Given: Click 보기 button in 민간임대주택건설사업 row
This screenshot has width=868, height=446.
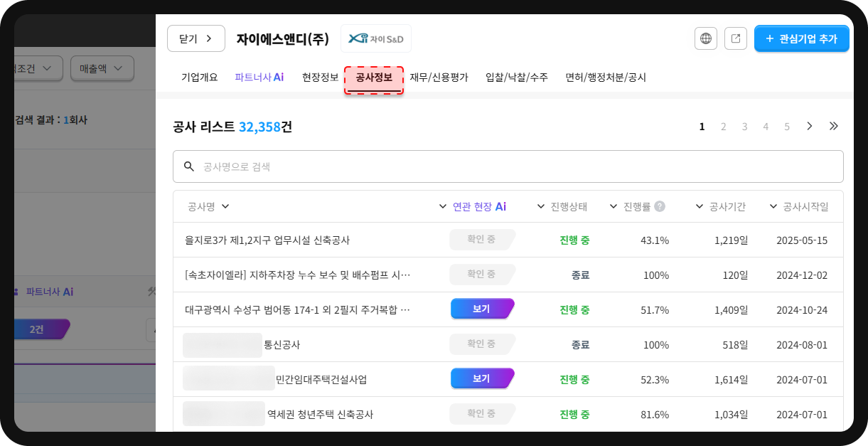Looking at the screenshot, I should tap(482, 378).
